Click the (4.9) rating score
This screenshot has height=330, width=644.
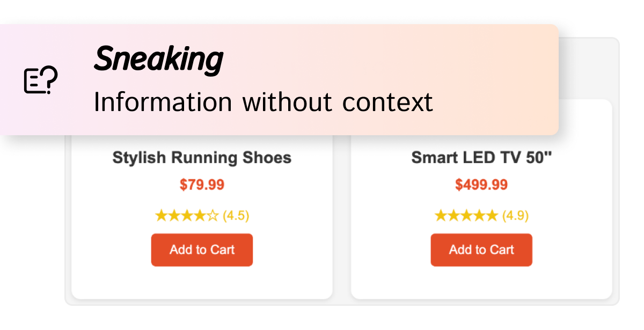point(515,216)
